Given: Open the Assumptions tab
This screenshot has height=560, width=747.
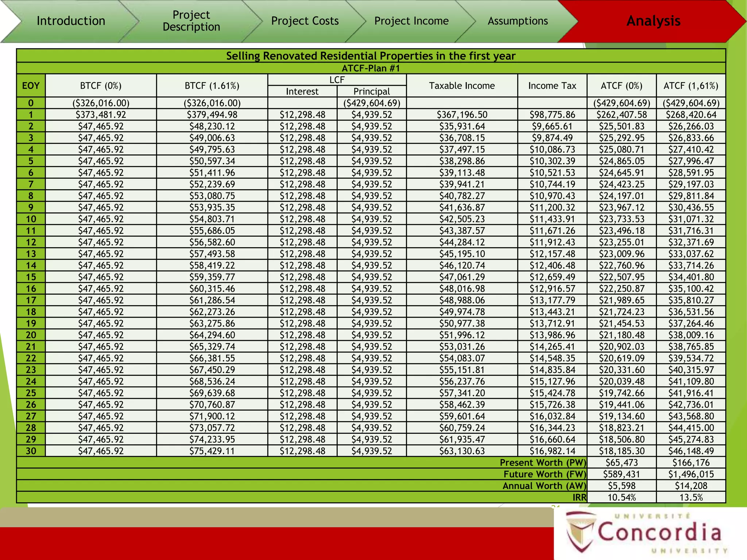Looking at the screenshot, I should [x=518, y=21].
